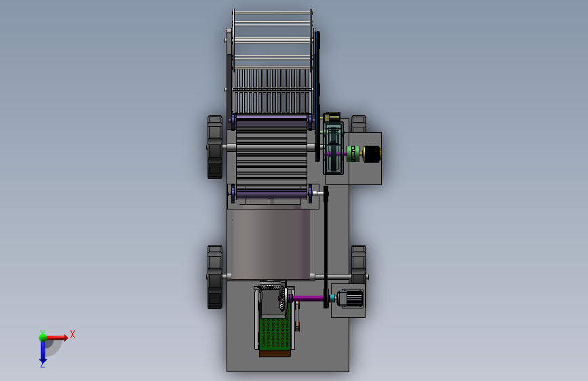Select the large gray curved cover in the middle
Screen dimensions: 588x381
click(x=270, y=244)
